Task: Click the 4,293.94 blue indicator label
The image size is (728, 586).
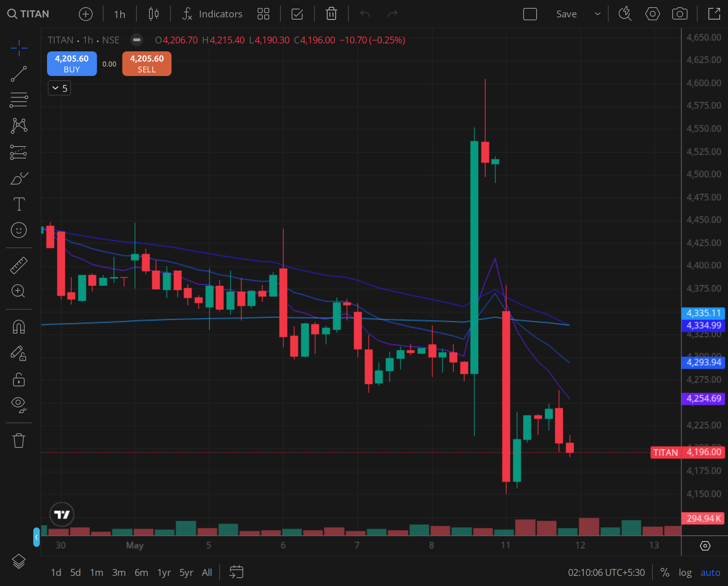Action: (703, 362)
